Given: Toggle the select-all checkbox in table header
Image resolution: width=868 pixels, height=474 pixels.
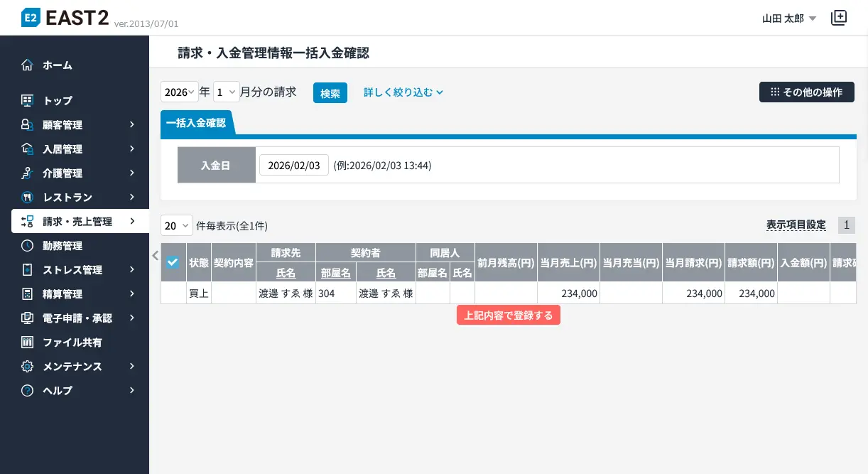Looking at the screenshot, I should coord(173,262).
